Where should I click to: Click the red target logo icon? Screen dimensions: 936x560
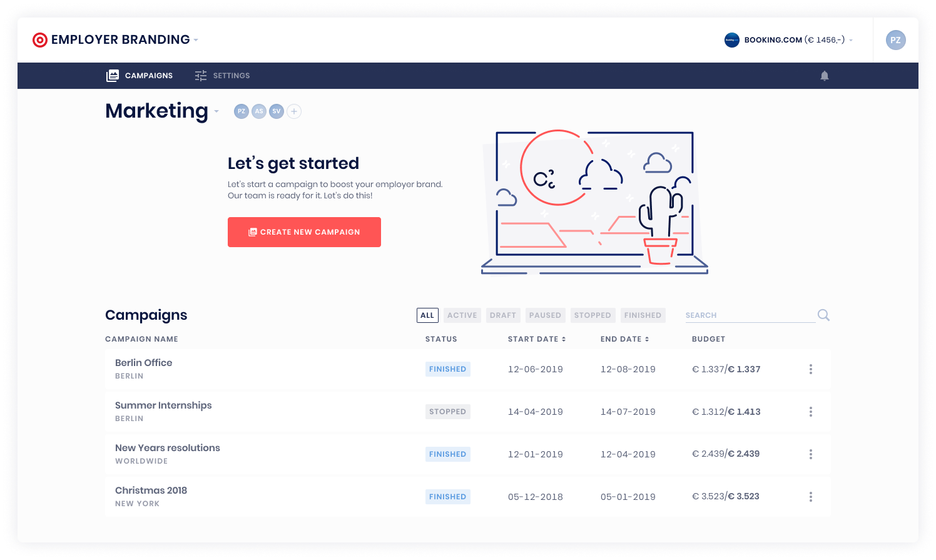(x=40, y=40)
